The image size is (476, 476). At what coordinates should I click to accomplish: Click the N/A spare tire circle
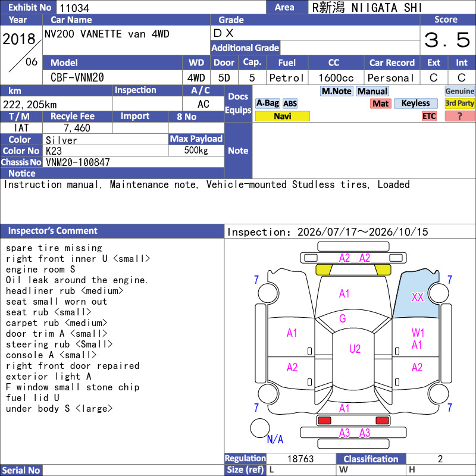point(260,428)
